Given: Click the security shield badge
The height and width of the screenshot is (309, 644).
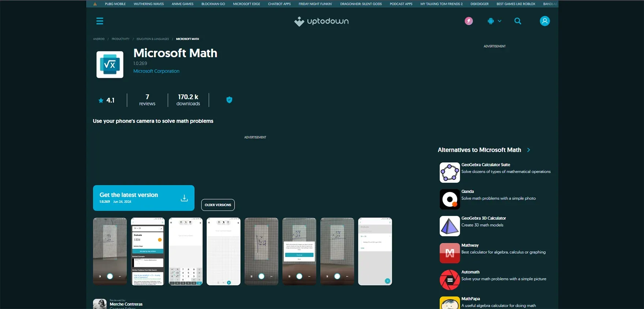Looking at the screenshot, I should (229, 100).
